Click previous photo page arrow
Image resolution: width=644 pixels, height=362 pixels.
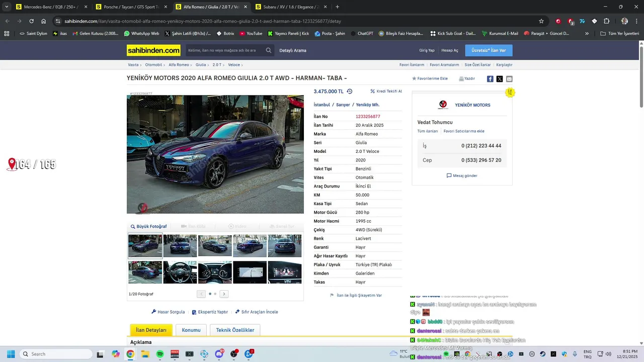click(201, 294)
